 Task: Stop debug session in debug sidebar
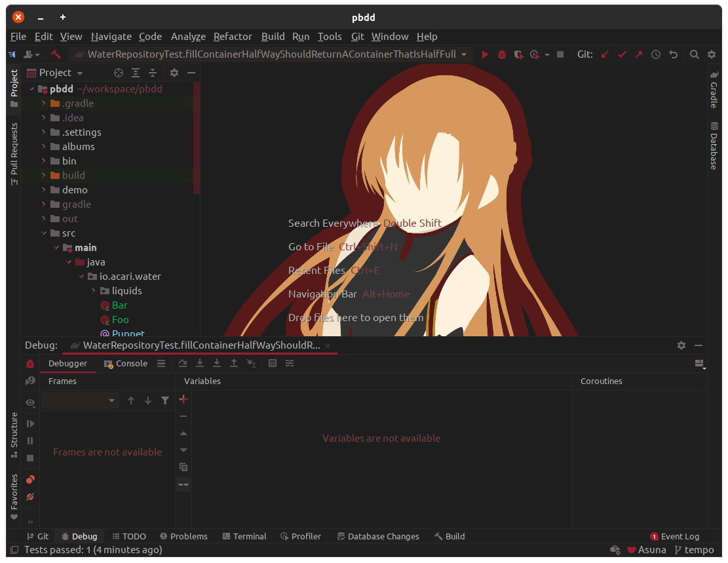30,459
